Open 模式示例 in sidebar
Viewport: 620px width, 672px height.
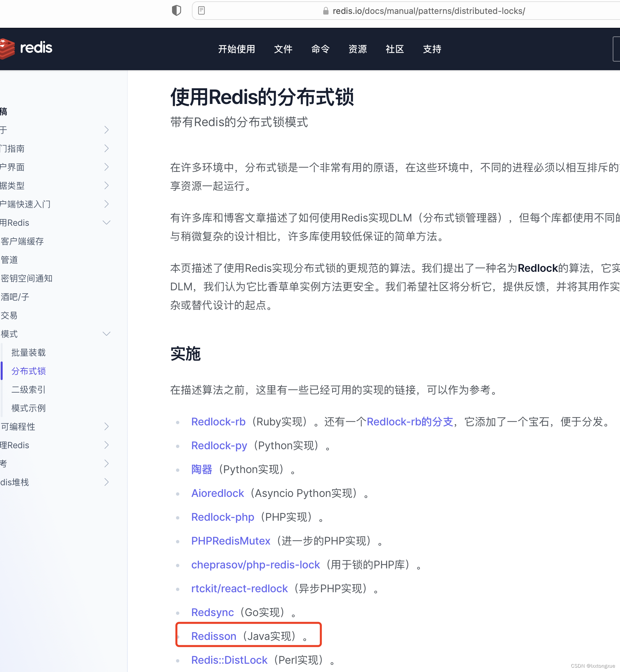tap(28, 408)
